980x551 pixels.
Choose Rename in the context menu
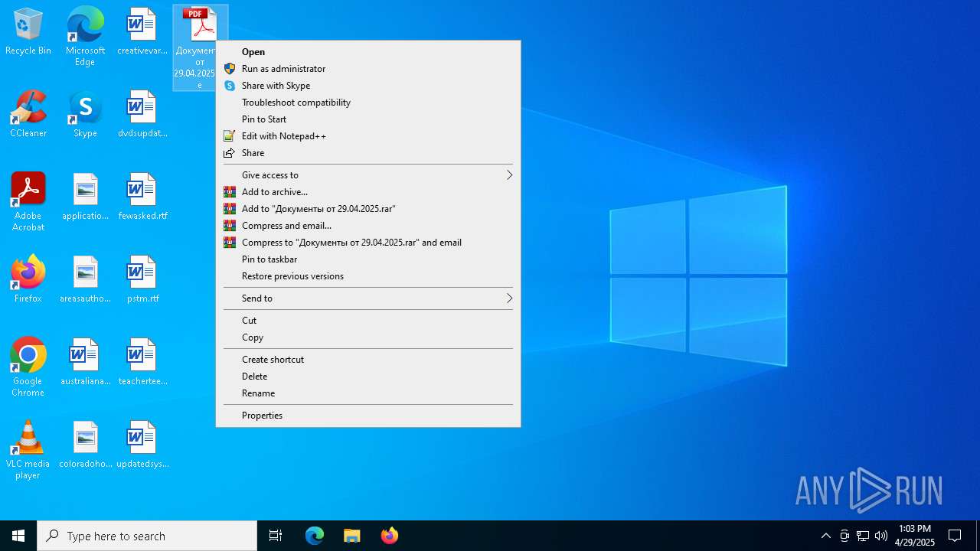click(368, 393)
